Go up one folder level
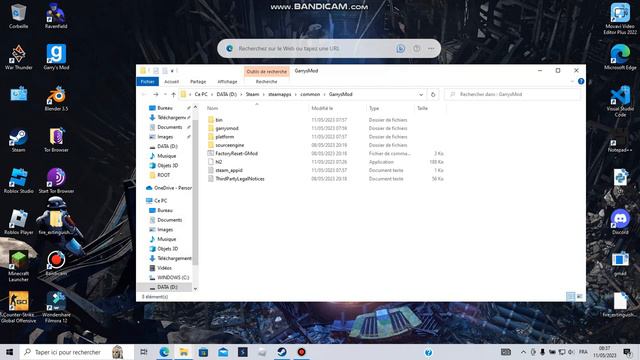 point(173,94)
